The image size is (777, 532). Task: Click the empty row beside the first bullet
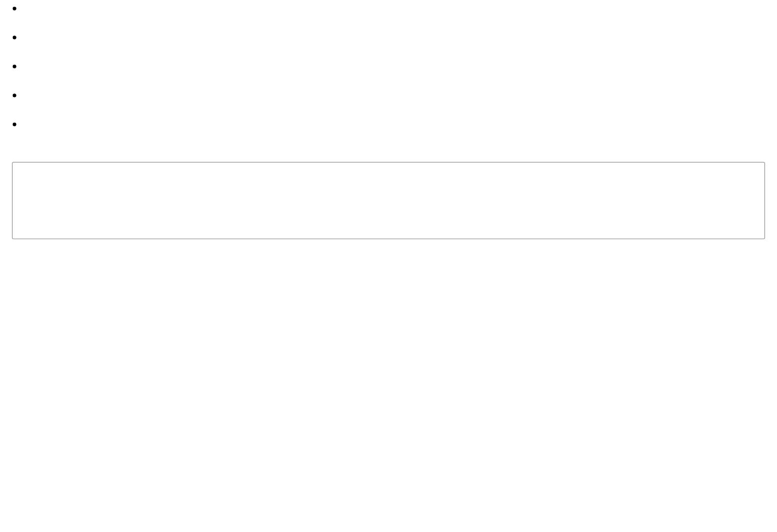[x=394, y=8]
